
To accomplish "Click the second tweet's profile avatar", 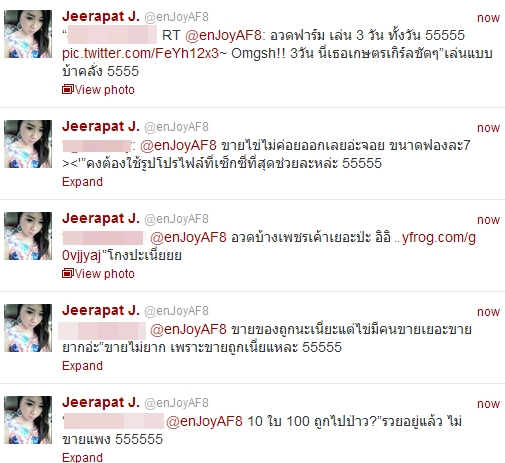I will (x=28, y=144).
